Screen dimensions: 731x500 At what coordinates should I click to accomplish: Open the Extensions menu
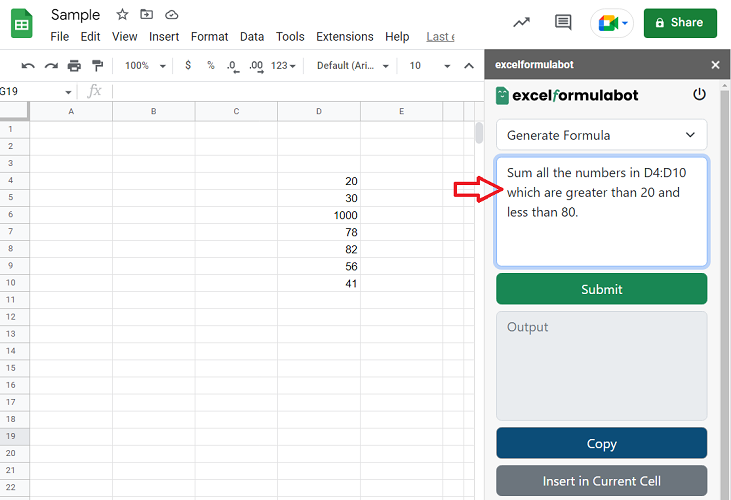click(x=345, y=37)
